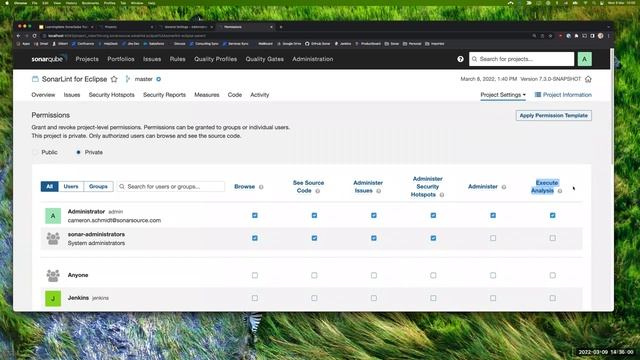
Task: Uncheck See Source Code for sonar-administrators
Action: coord(314,238)
